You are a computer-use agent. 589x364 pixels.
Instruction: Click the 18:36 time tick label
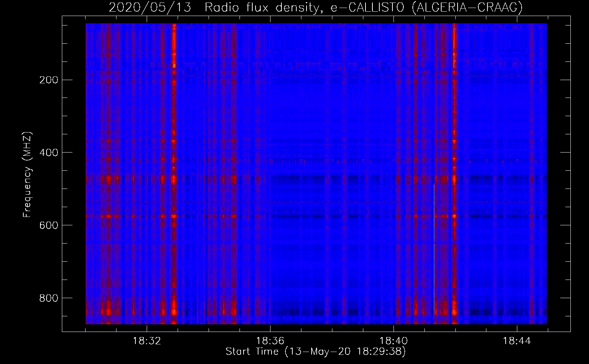click(270, 341)
